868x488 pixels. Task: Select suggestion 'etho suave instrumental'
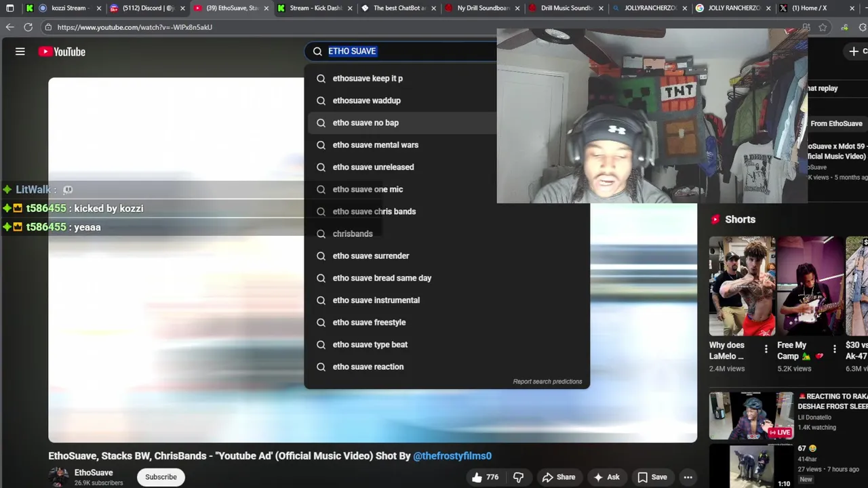(x=447, y=300)
